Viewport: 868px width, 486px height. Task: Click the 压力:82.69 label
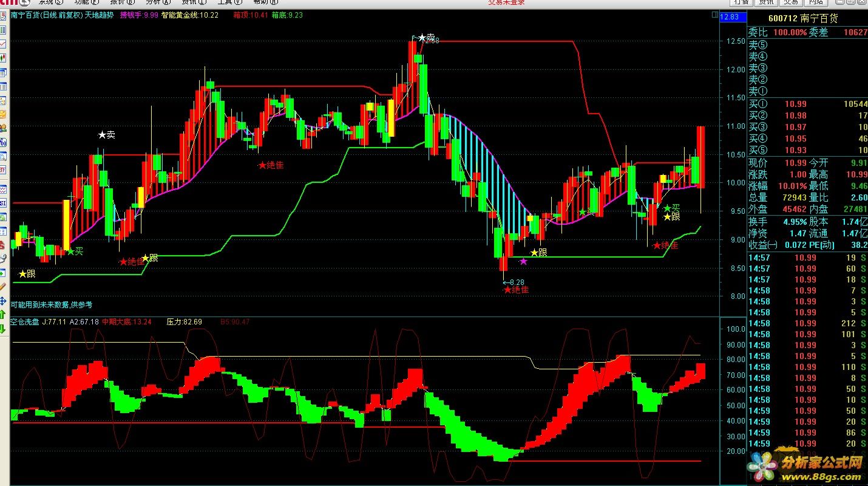click(x=185, y=322)
